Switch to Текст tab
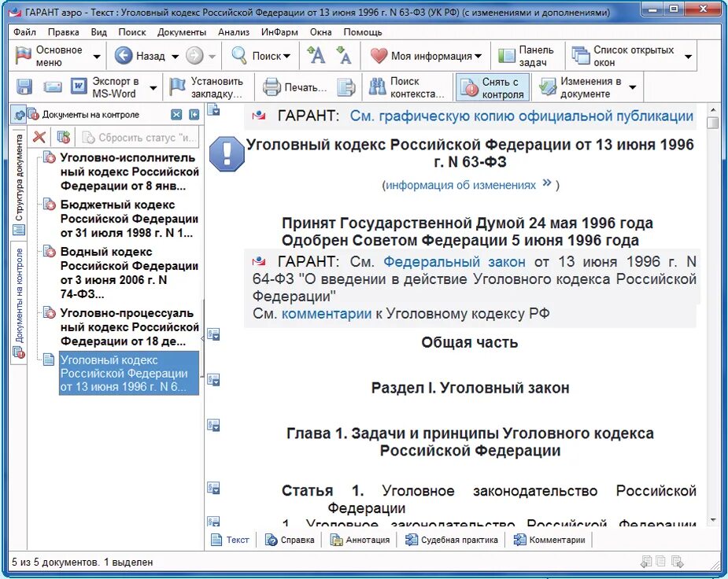 (230, 540)
